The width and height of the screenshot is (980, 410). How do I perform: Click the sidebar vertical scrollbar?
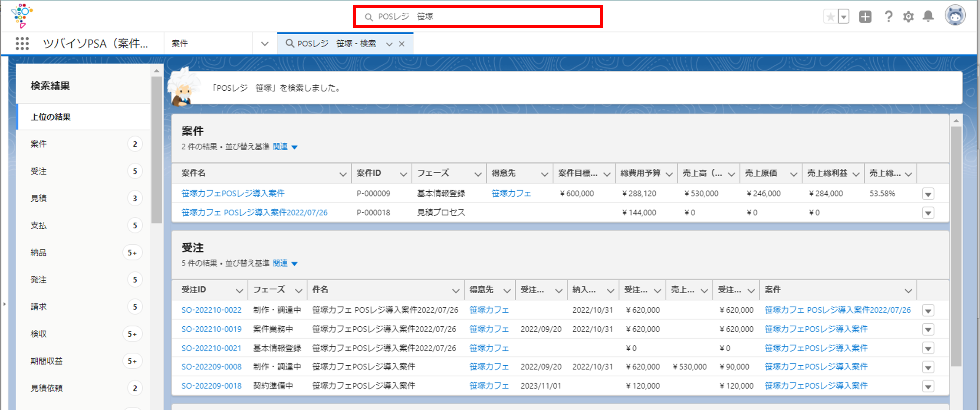157,150
